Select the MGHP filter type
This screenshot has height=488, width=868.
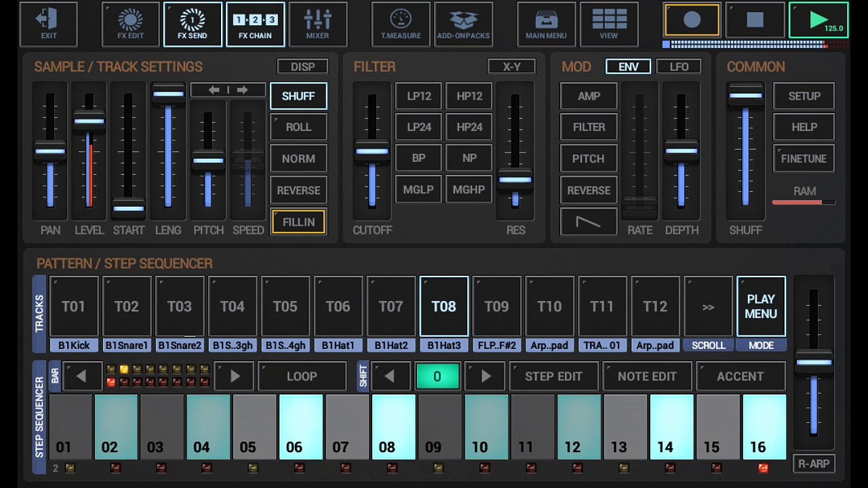click(x=469, y=190)
